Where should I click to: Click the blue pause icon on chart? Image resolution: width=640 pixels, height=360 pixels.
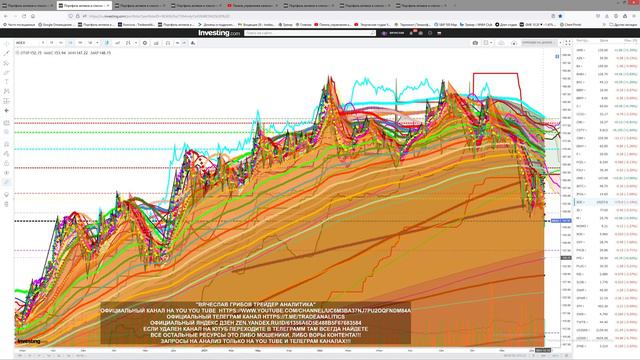pyautogui.click(x=557, y=57)
